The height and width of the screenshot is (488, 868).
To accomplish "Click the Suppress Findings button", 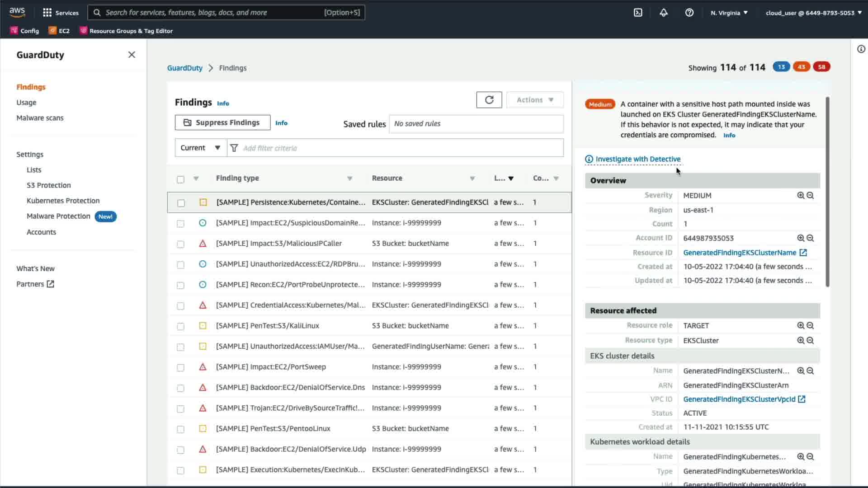I will tap(222, 122).
